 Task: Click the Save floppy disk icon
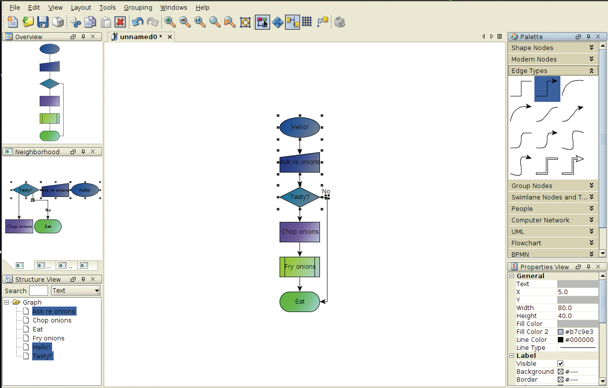[43, 22]
